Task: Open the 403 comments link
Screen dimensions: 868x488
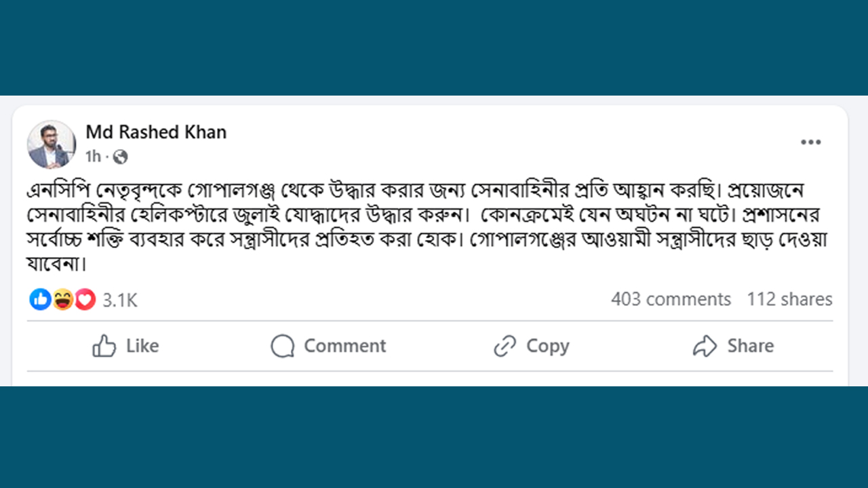Action: click(671, 299)
